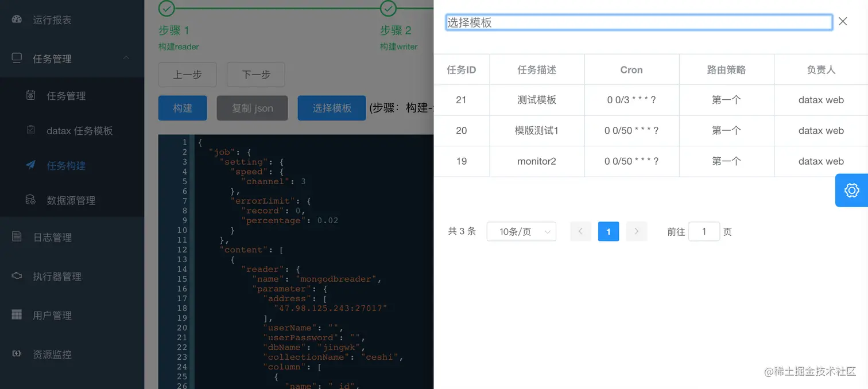Click the cron cell 0 0/3 * * * ?
Viewport: 868px width, 389px height.
point(631,100)
